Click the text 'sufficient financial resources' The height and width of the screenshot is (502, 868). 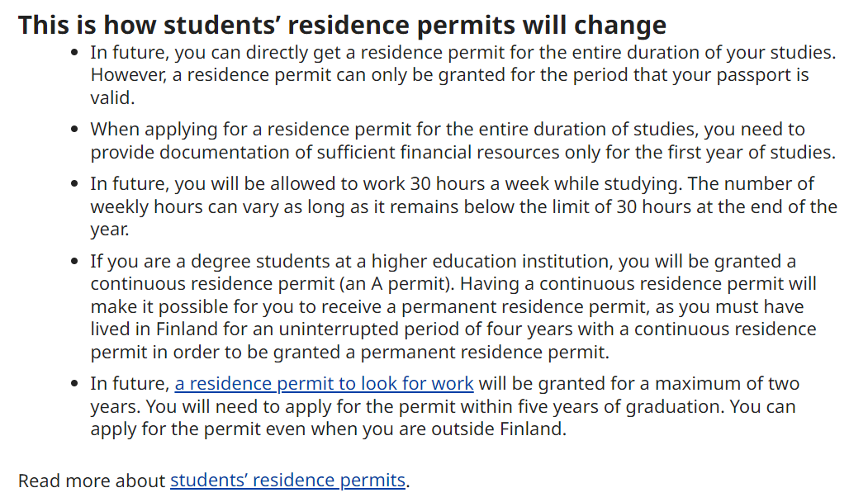click(x=437, y=152)
